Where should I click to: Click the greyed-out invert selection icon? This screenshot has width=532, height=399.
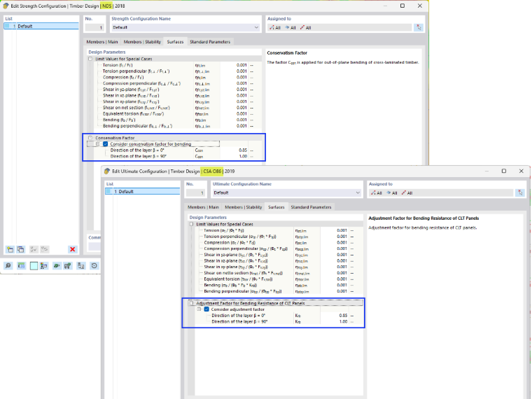click(x=44, y=249)
